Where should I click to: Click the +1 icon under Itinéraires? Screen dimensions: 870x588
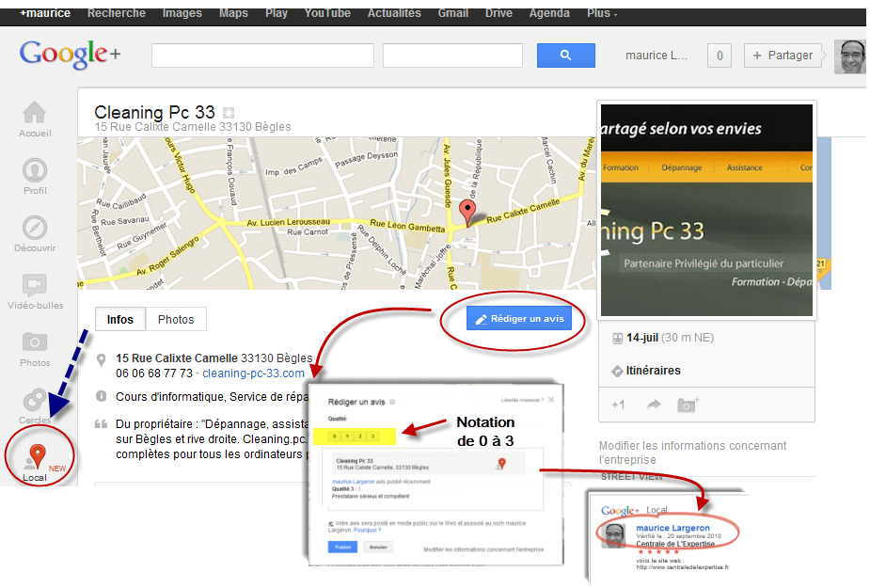(618, 405)
